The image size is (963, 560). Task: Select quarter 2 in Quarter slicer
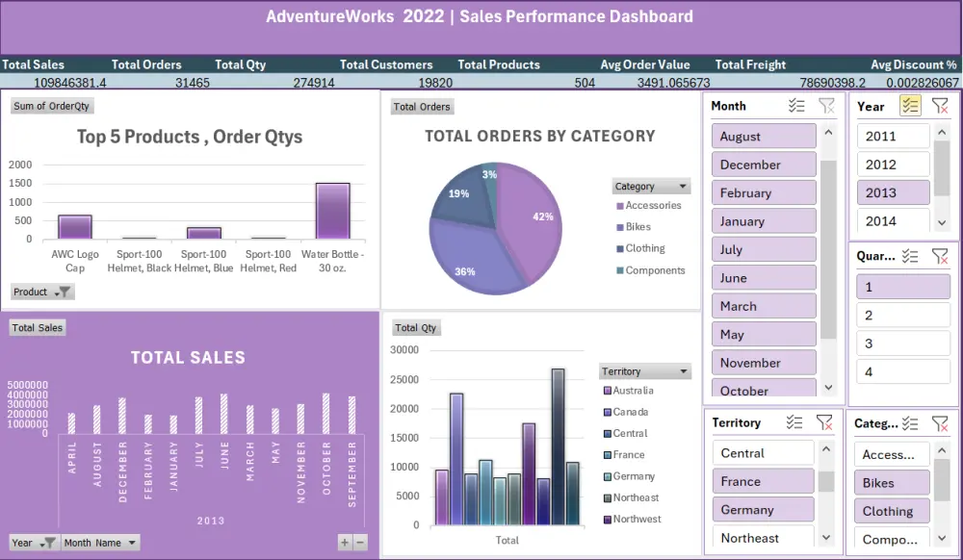click(x=903, y=315)
